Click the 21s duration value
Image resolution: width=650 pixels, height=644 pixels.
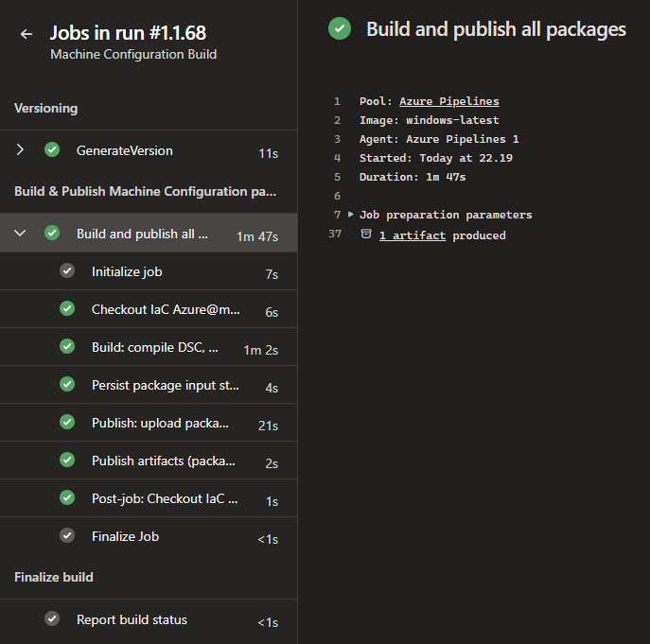point(268,426)
